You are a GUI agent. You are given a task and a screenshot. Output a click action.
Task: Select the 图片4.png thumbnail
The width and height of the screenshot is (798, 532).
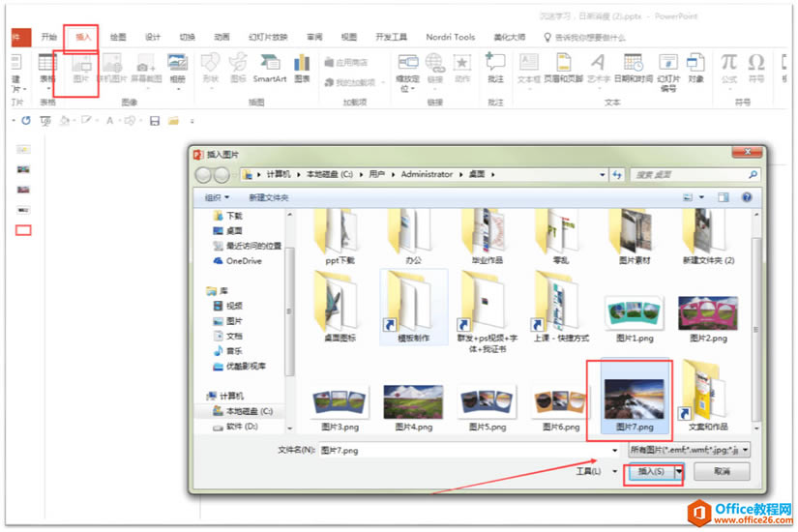pyautogui.click(x=413, y=407)
